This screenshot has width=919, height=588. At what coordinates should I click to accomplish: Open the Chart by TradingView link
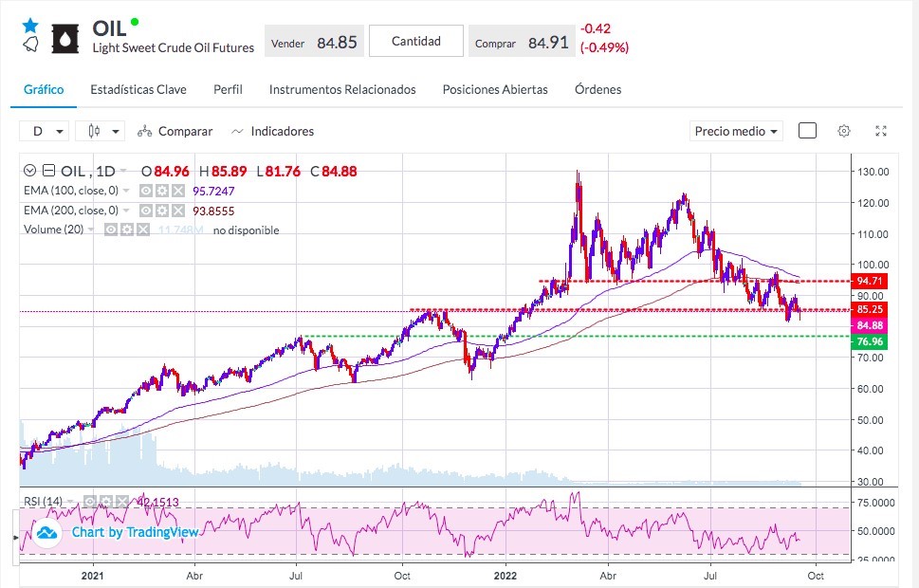point(135,532)
